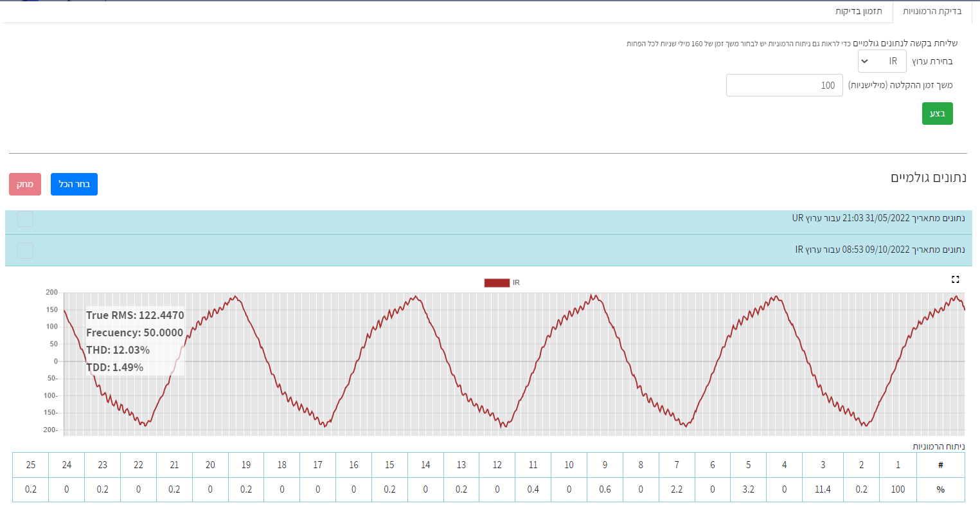This screenshot has width=980, height=528.
Task: Expand the IR channel 08:53 09/10/2022 data row
Action: pos(488,250)
